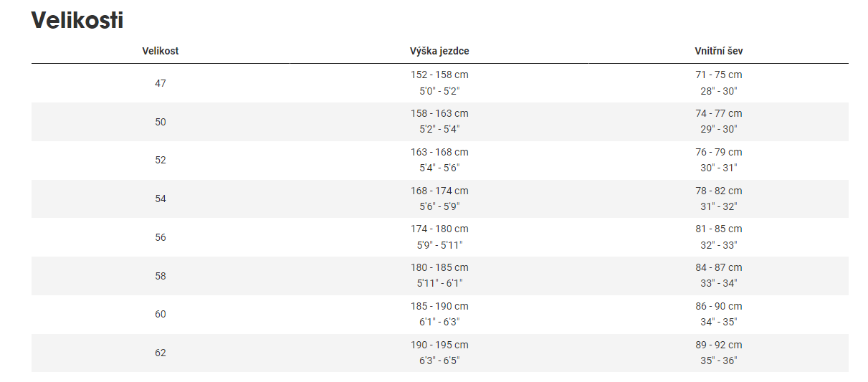868x382 pixels.
Task: Click the Velikosti heading
Action: pyautogui.click(x=77, y=21)
